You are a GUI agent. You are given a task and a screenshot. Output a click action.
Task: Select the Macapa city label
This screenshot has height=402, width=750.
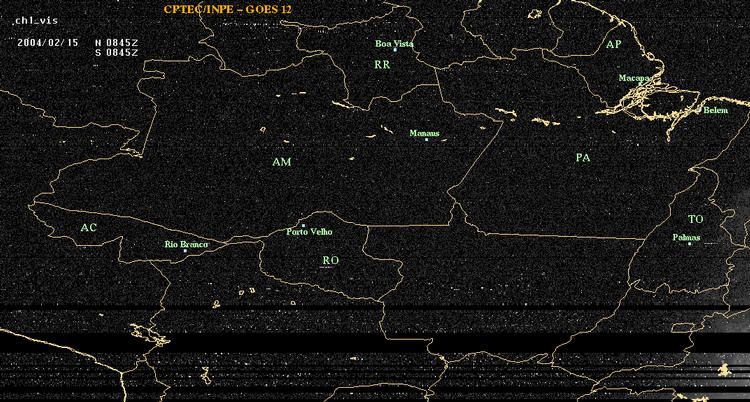pyautogui.click(x=634, y=78)
